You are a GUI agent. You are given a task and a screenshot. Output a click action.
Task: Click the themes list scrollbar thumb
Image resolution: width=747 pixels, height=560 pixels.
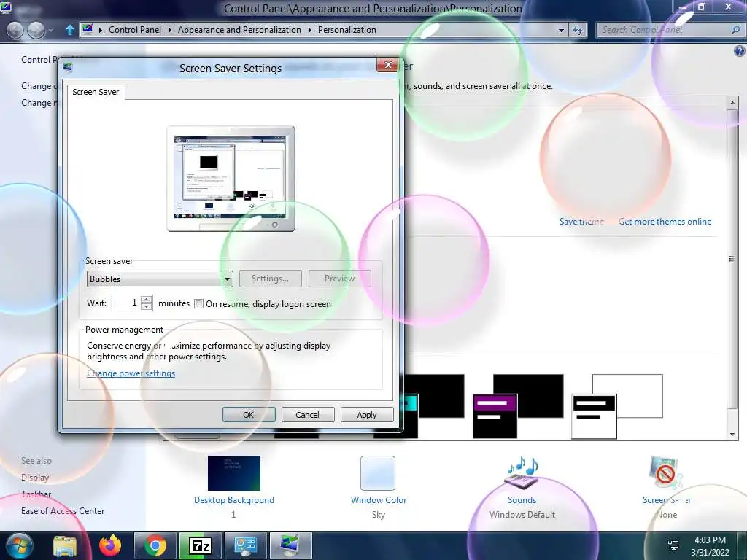point(732,259)
